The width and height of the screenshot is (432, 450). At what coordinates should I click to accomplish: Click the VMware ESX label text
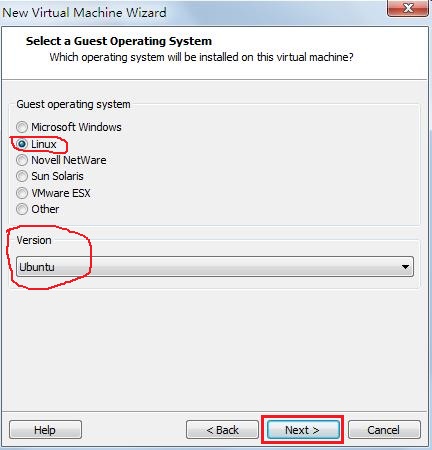click(61, 193)
